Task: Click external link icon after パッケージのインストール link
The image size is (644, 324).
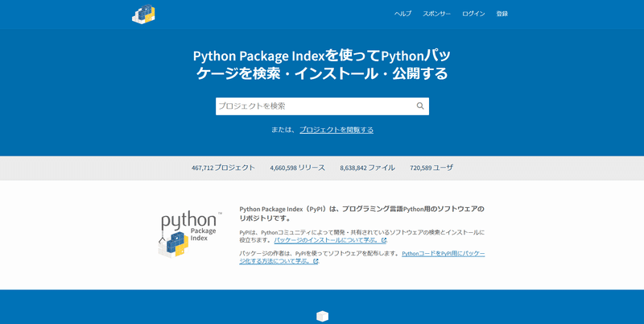Action: [x=384, y=240]
